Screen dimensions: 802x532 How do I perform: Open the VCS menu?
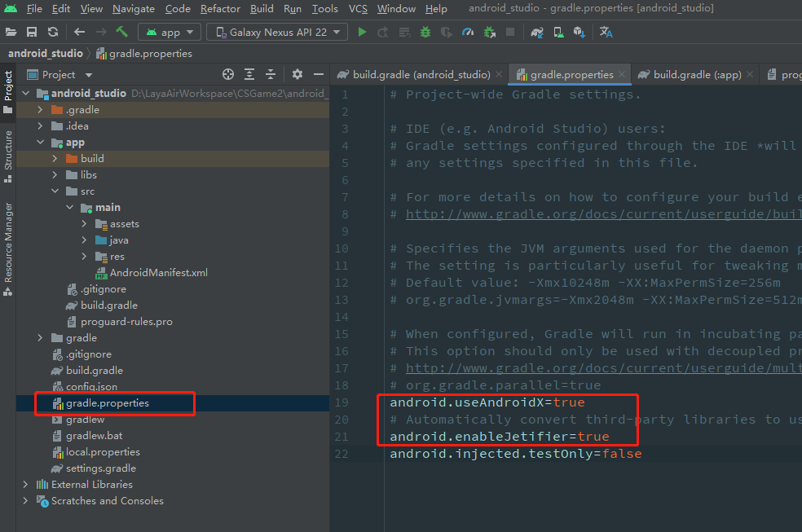click(358, 9)
